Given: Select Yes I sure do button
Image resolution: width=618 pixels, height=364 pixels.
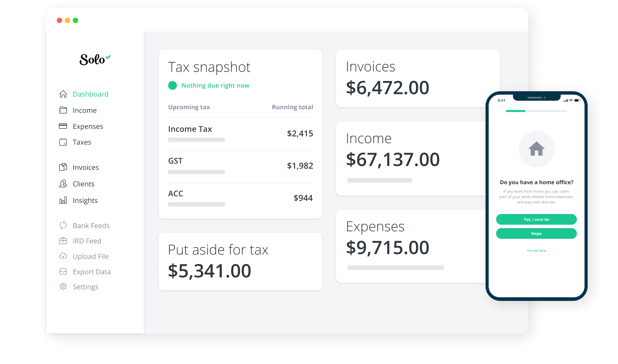Looking at the screenshot, I should tap(536, 219).
